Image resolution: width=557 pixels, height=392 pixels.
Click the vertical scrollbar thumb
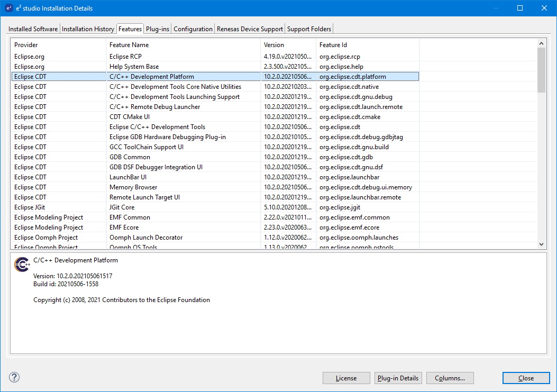tap(541, 70)
